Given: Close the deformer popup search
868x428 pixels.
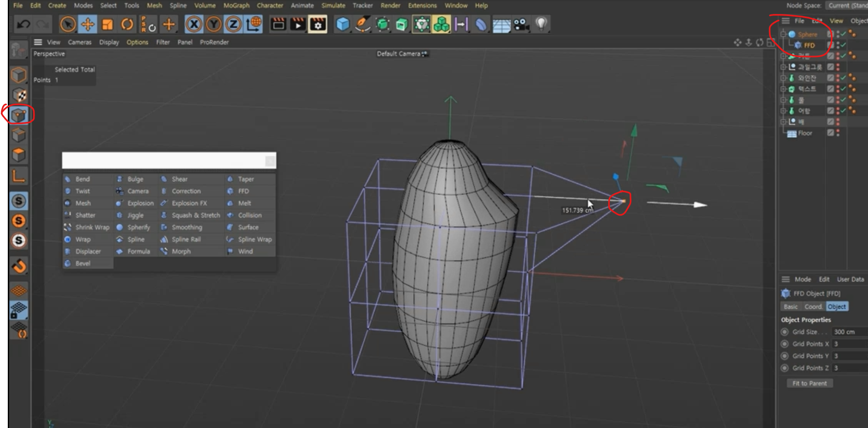Looking at the screenshot, I should point(270,161).
